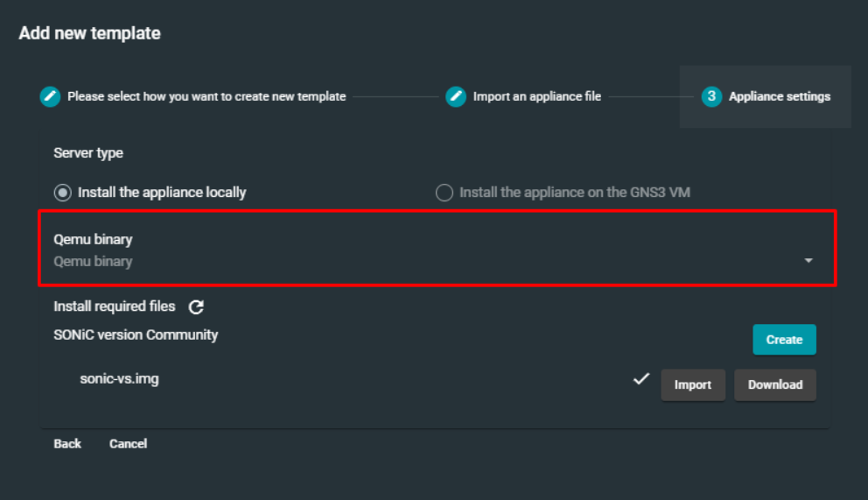This screenshot has width=868, height=500.
Task: Cancel the new template dialog
Action: (x=128, y=444)
